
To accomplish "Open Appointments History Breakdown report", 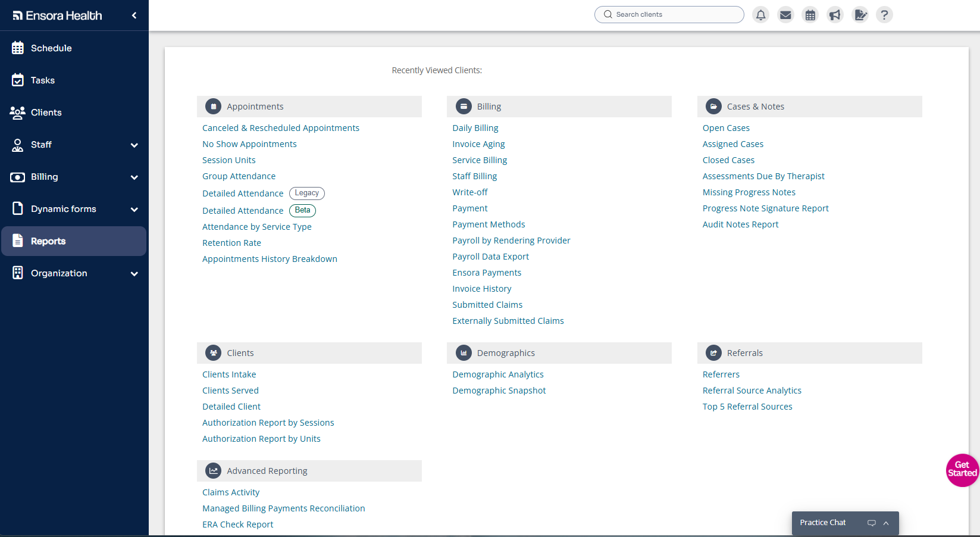I will (x=270, y=259).
